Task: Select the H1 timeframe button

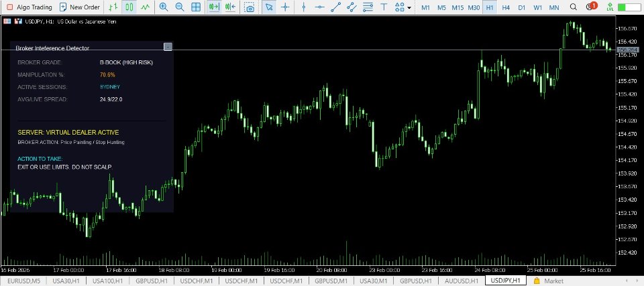Action: click(490, 7)
